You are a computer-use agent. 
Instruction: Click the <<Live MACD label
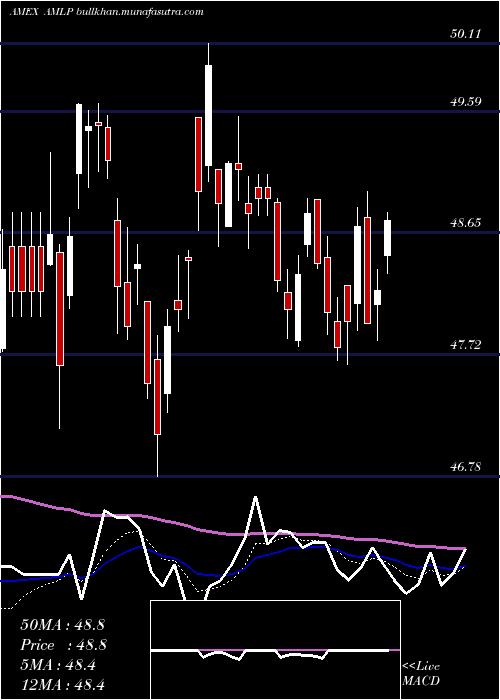point(421,673)
